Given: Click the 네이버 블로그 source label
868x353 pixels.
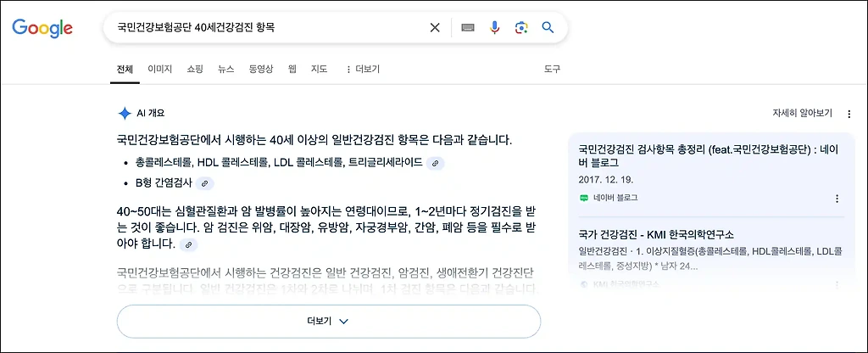Looking at the screenshot, I should tap(615, 198).
